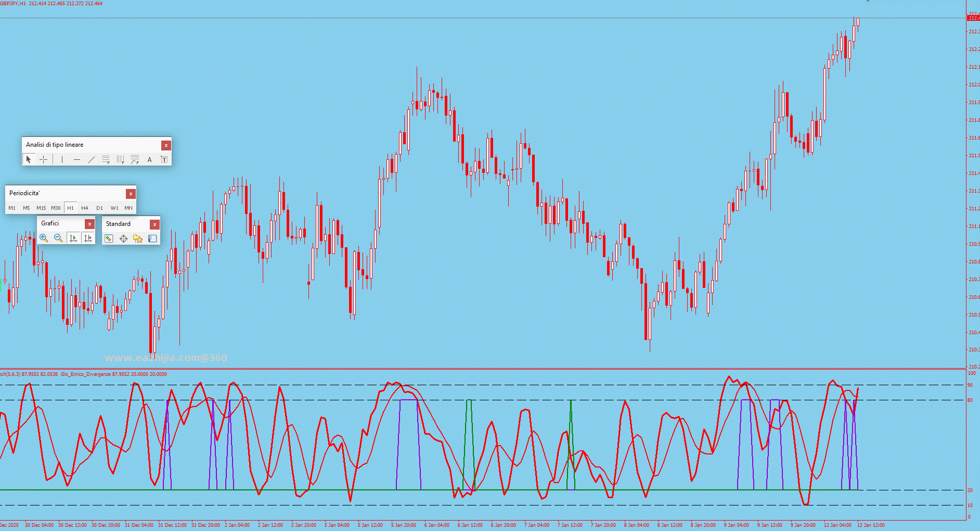Image resolution: width=980 pixels, height=531 pixels.
Task: Select the MN monthly period
Action: (x=128, y=208)
